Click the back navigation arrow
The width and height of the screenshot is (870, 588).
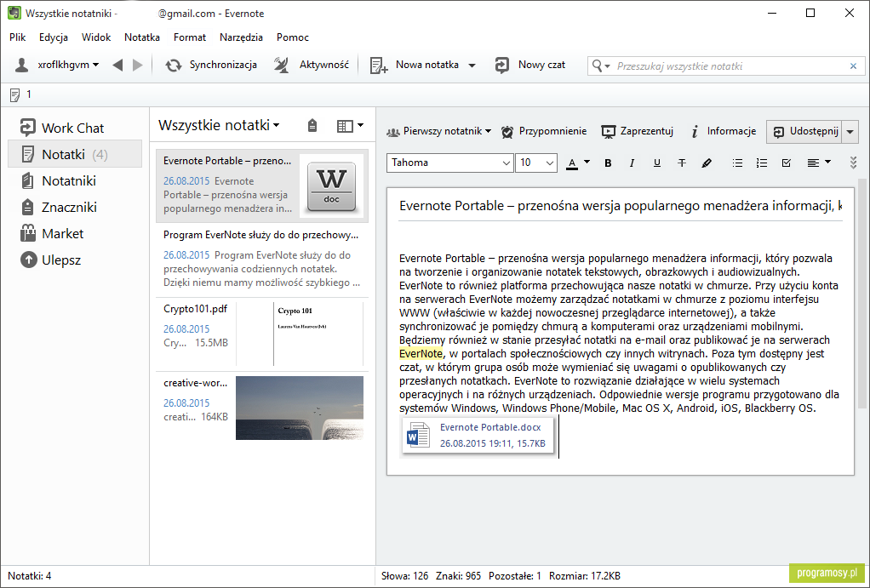coord(117,66)
